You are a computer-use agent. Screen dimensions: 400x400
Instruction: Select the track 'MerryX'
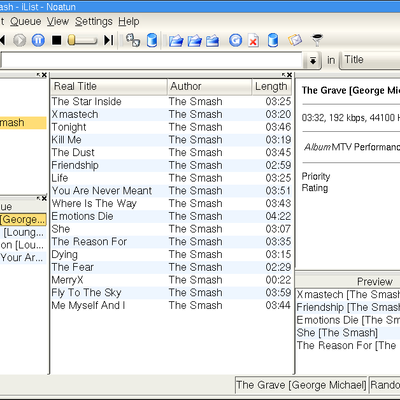[x=171, y=280]
